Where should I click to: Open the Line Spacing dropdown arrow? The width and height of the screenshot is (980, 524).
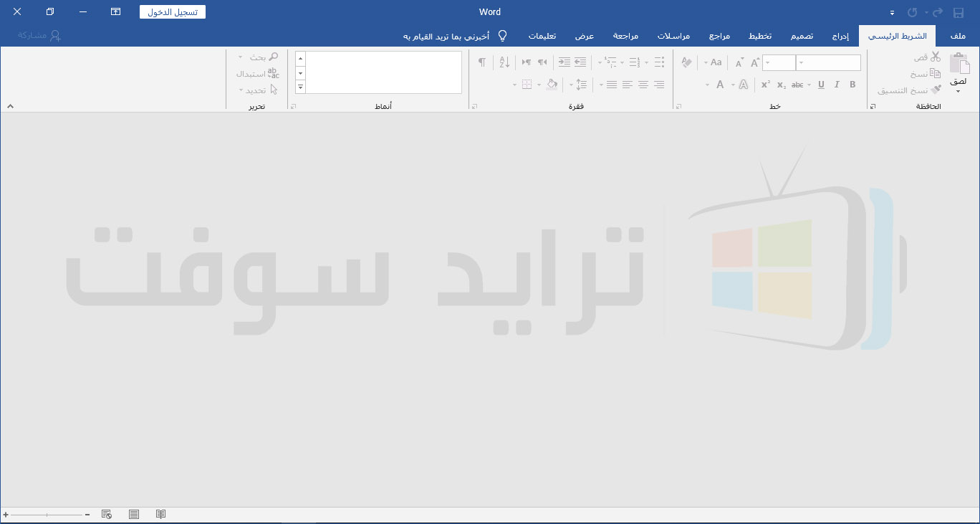click(571, 85)
